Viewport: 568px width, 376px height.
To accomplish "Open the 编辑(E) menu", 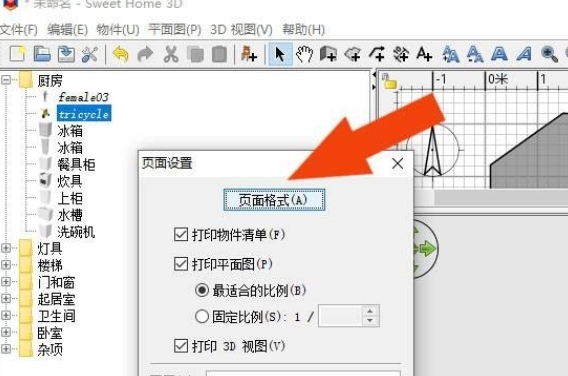I will 67,30.
